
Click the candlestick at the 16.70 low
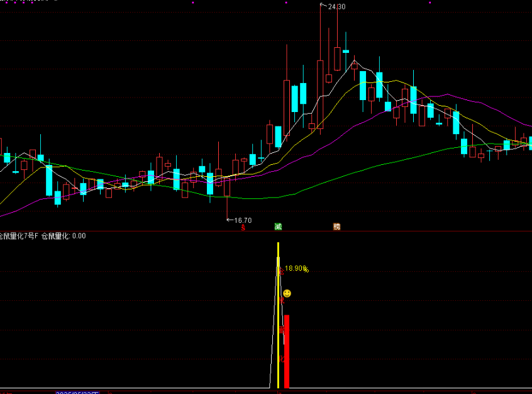(227, 188)
